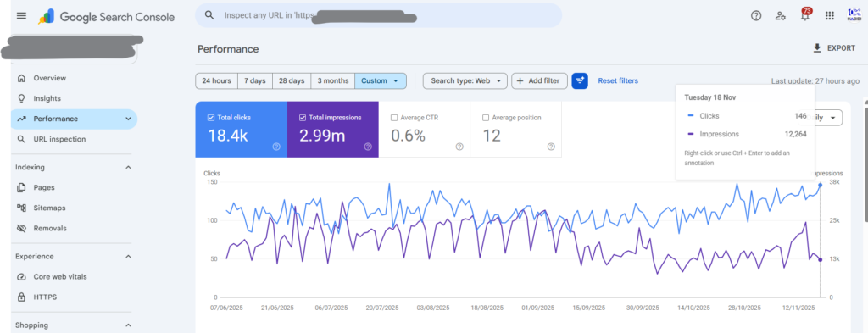Open the Search type: Web dropdown

tap(465, 80)
